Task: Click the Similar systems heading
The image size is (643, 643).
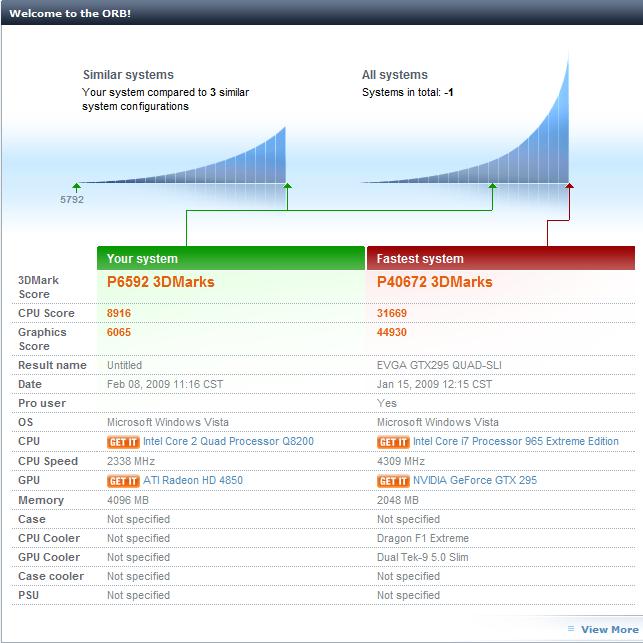Action: (128, 75)
